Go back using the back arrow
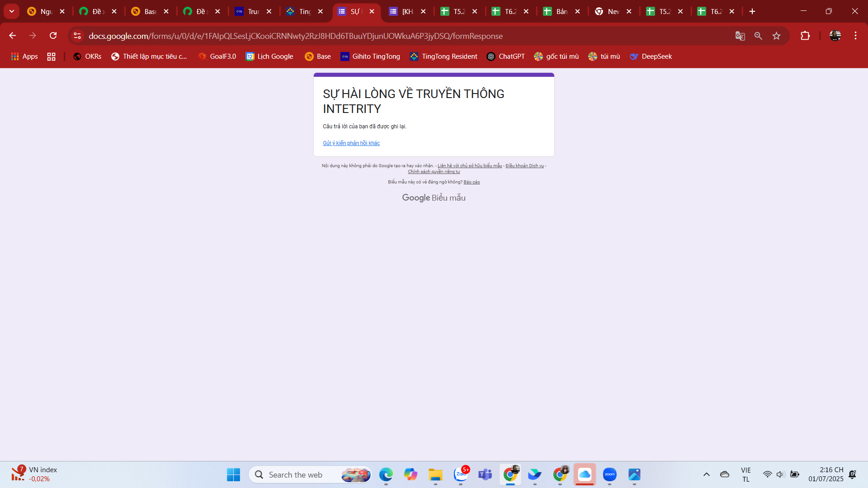868x488 pixels. pyautogui.click(x=12, y=36)
